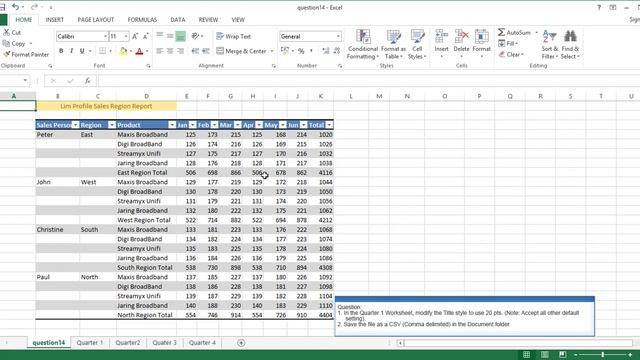Image resolution: width=640 pixels, height=360 pixels.
Task: Switch to Page Layout view icon
Action: (544, 355)
